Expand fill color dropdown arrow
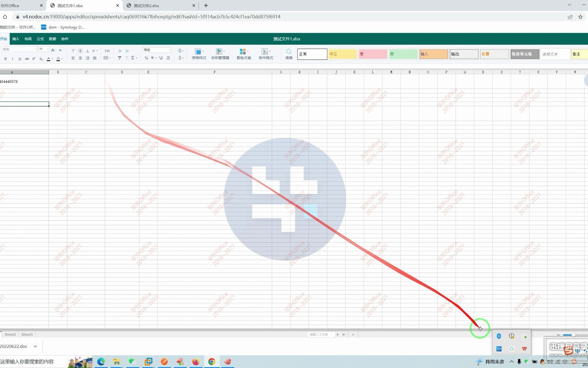The width and height of the screenshot is (588, 368). [62, 59]
